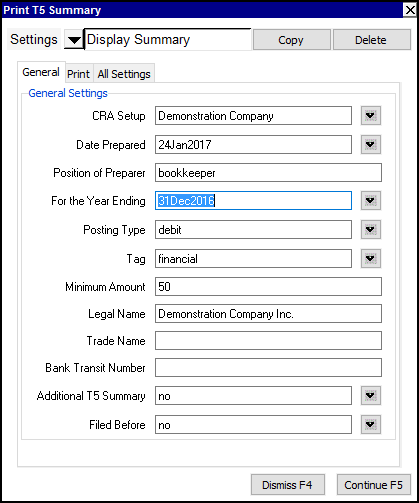
Task: Focus the Minimum Amount field
Action: point(268,287)
